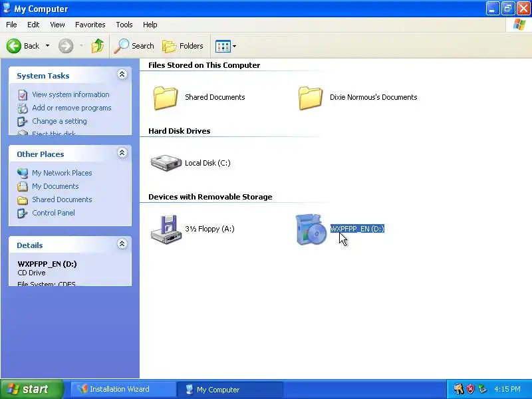This screenshot has height=399, width=532.
Task: Open the Help menu
Action: [x=150, y=25]
